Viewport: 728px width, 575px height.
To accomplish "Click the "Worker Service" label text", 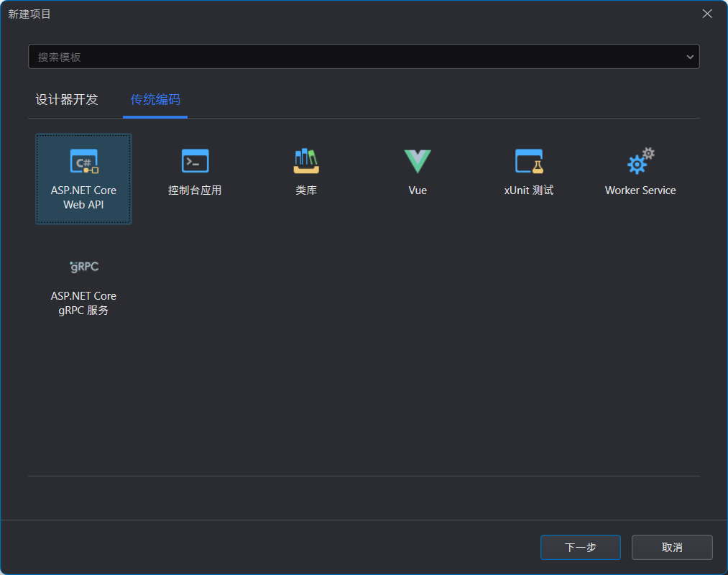I will 640,190.
